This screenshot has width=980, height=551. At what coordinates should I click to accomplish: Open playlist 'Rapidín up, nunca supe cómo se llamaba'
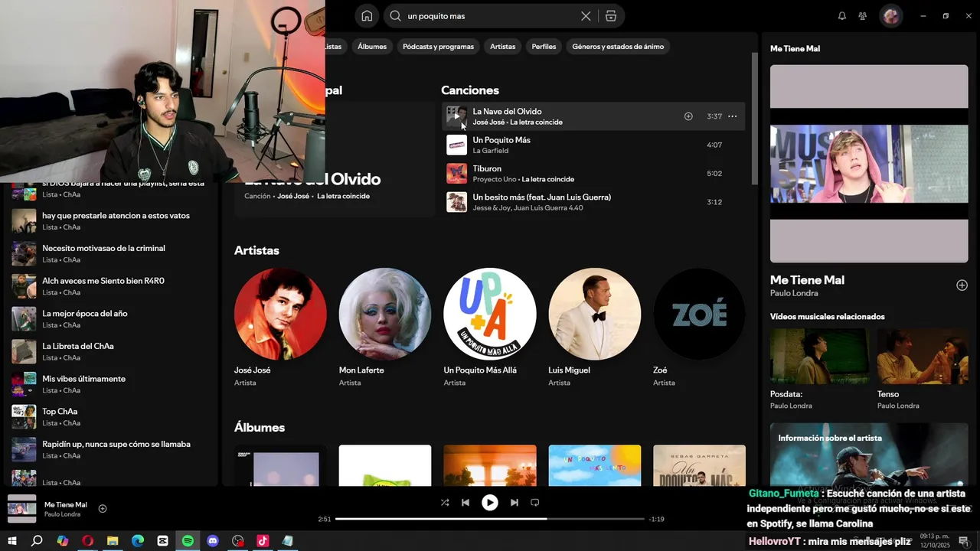click(111, 449)
